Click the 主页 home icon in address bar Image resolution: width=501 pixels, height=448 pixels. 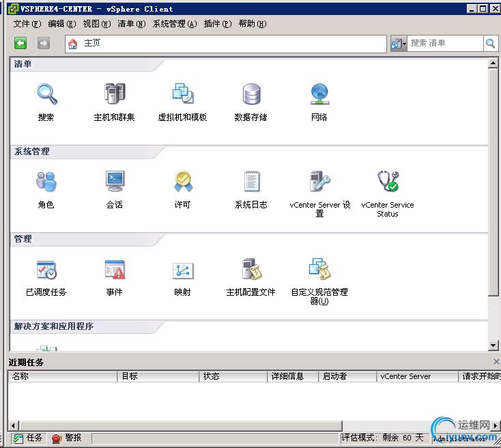click(73, 44)
